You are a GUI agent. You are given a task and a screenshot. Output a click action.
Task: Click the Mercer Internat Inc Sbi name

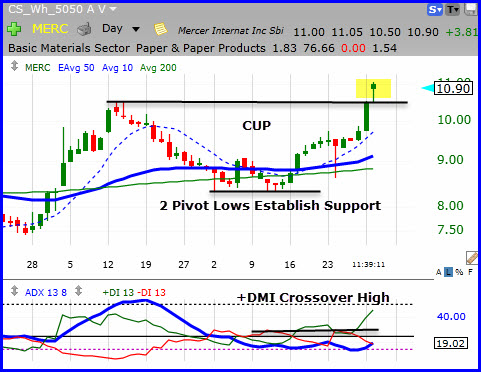point(231,31)
